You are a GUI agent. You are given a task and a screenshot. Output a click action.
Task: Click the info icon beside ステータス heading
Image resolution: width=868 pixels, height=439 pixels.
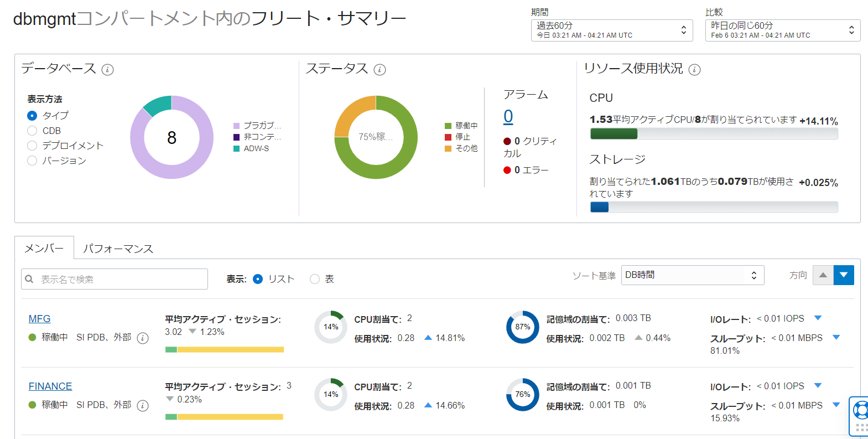point(380,70)
